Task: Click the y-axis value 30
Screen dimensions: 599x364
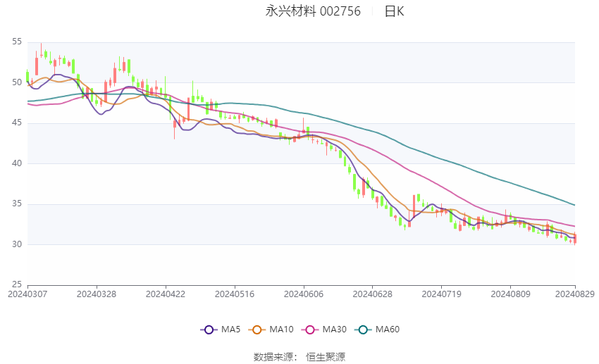Action: (17, 244)
